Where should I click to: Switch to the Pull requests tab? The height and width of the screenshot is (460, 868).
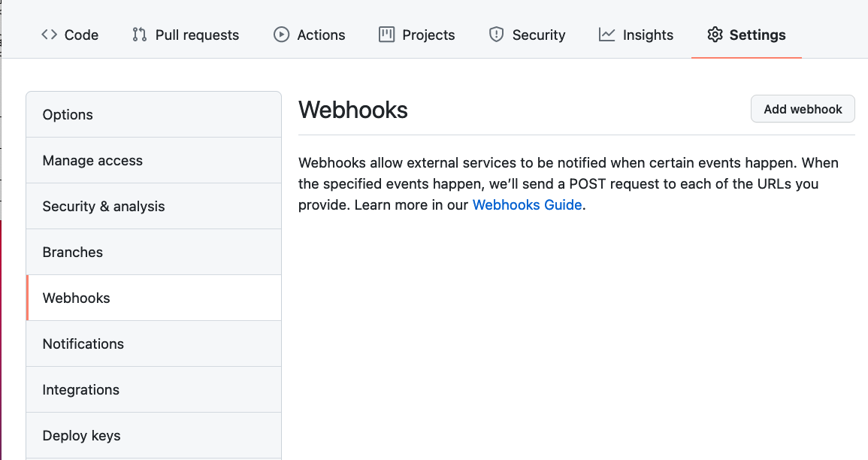point(186,35)
